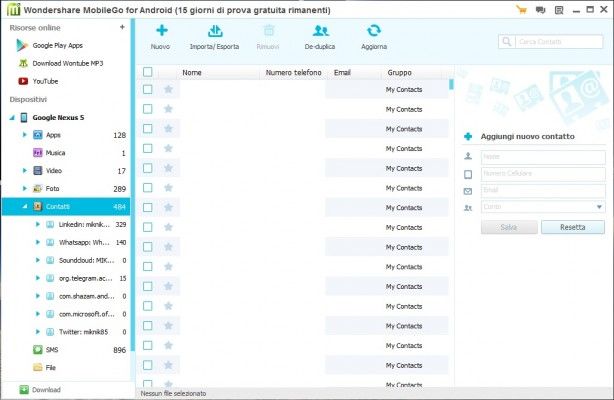Select the com.shazam account contacts
This screenshot has height=400, width=614.
87,296
